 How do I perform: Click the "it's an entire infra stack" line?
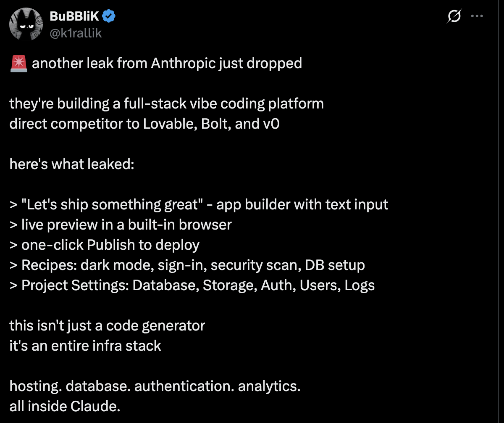(x=85, y=346)
